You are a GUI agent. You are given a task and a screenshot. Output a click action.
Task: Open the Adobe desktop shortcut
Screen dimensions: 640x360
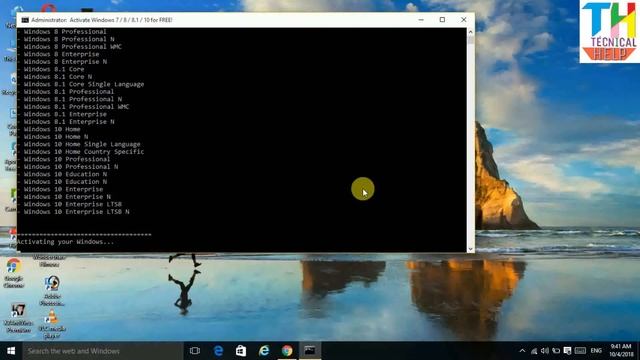point(52,291)
